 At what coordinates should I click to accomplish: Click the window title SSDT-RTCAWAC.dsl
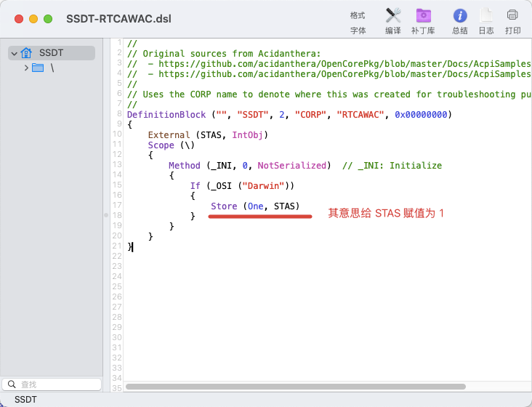(118, 19)
